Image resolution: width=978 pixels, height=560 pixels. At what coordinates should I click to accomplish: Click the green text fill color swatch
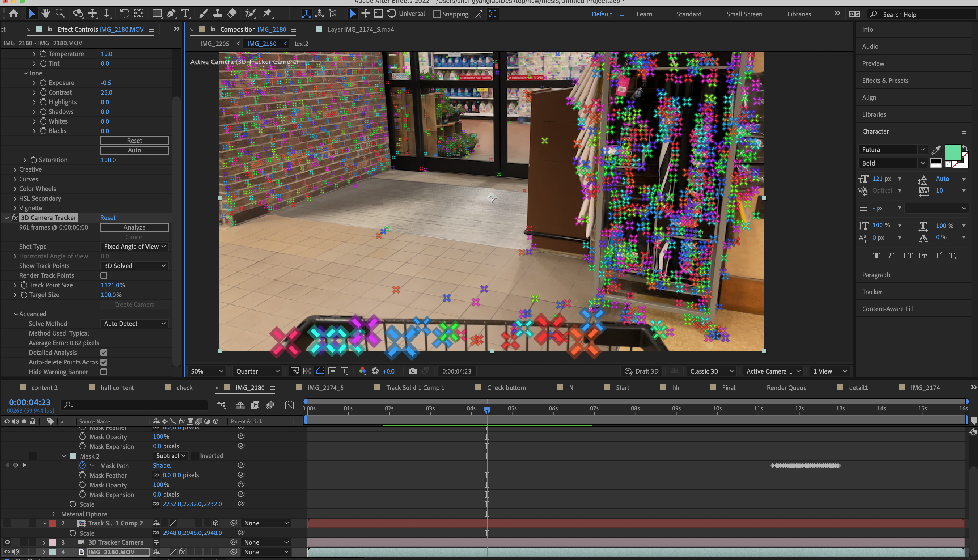click(952, 153)
